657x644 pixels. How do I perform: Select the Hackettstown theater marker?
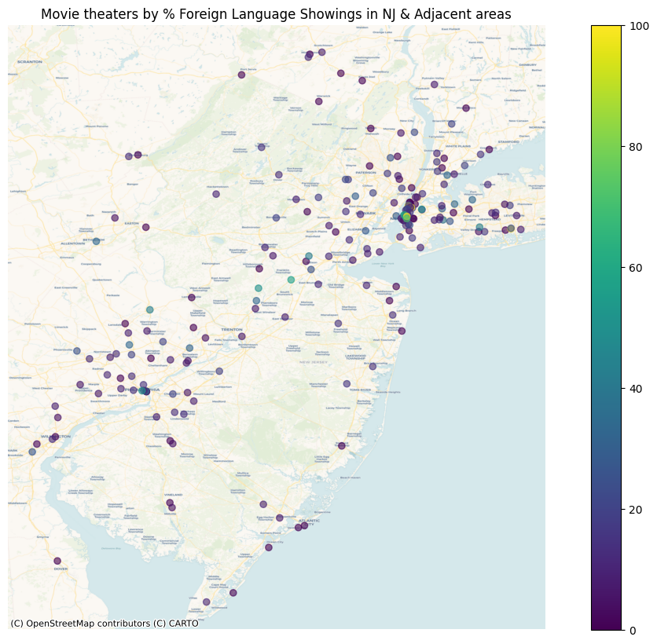[x=216, y=194]
